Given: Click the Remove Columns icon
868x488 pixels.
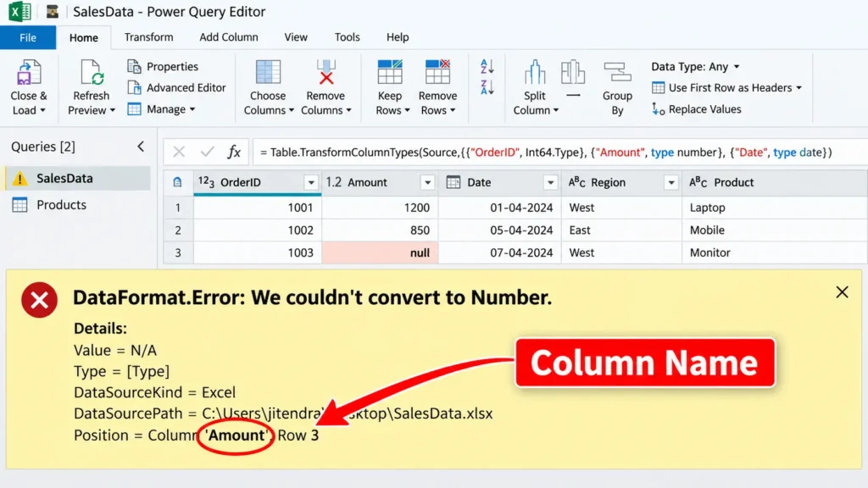Looking at the screenshot, I should click(326, 73).
